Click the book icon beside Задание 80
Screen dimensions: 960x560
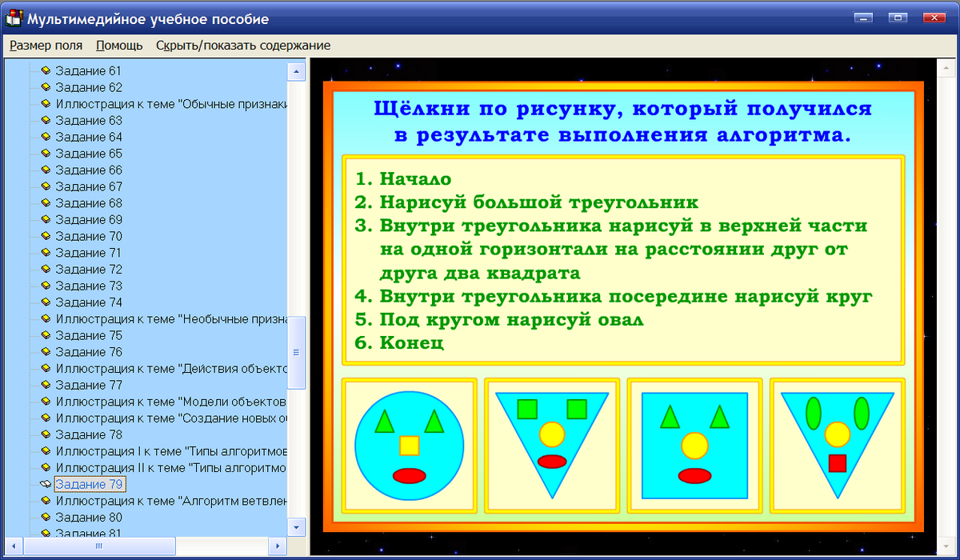point(46,518)
